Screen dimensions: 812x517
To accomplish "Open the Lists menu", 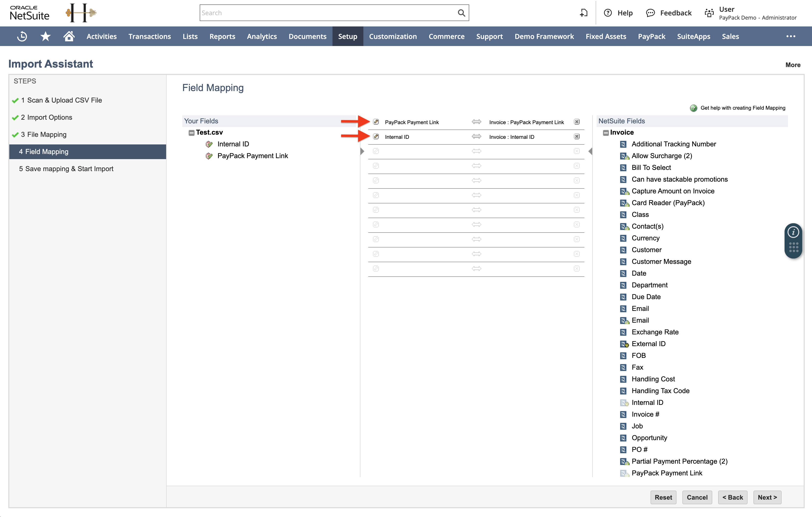I will click(x=190, y=36).
